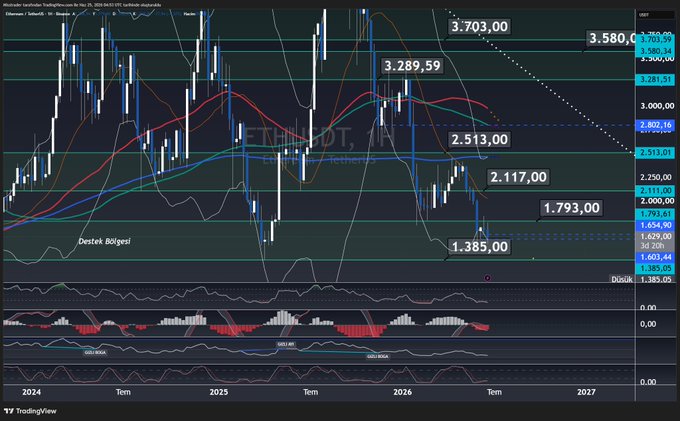Click the right GİZLİ BOĞA divergence label
Image resolution: width=680 pixels, height=421 pixels.
(378, 356)
